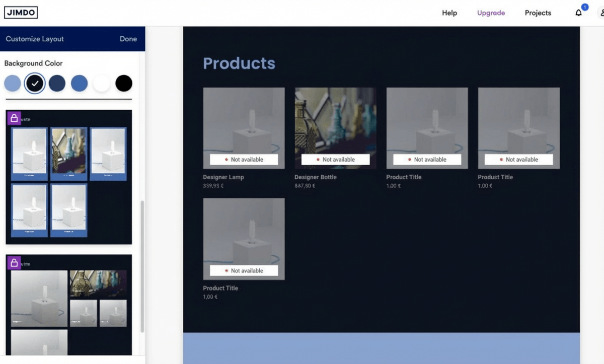Select the Designer Bottle product image
The image size is (604, 364).
click(x=335, y=128)
